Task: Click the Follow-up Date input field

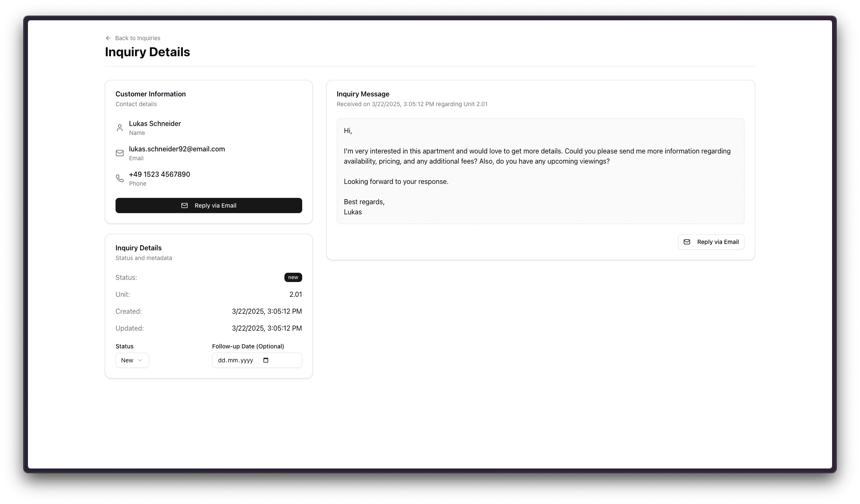Action: coord(257,360)
